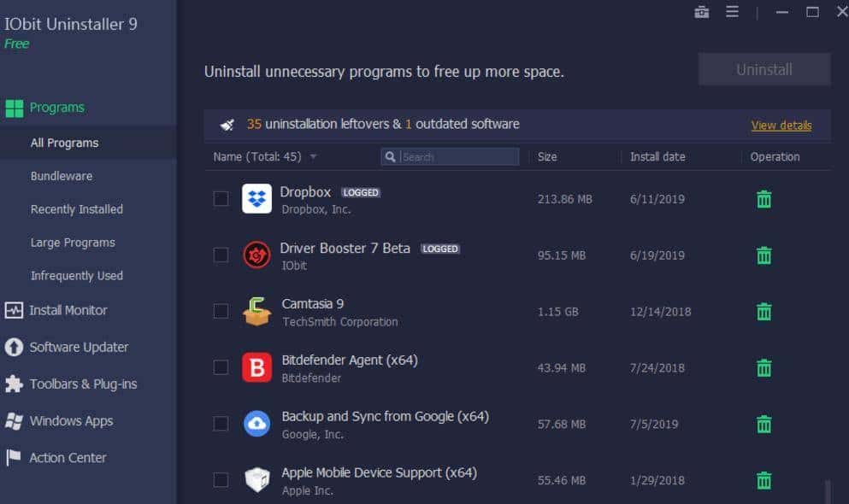Click the Apple Mobile Device Support trash icon
Viewport: 849px width, 504px height.
[764, 481]
